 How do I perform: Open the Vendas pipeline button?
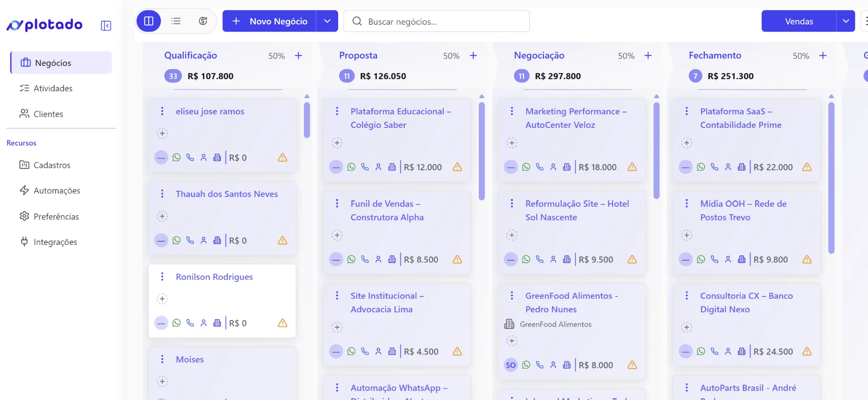799,21
